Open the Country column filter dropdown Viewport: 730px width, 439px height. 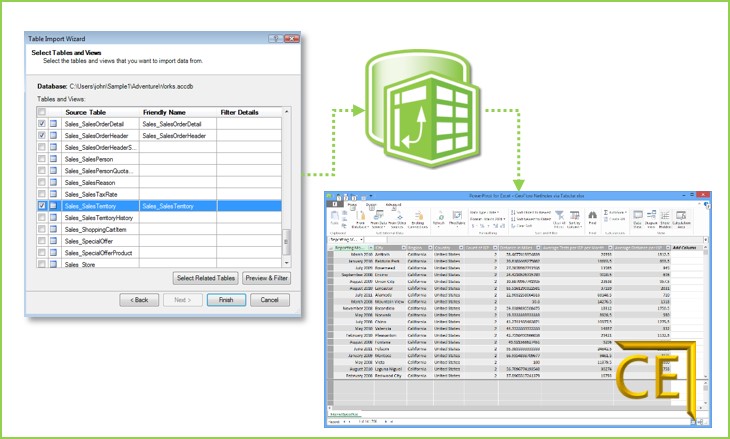click(461, 248)
